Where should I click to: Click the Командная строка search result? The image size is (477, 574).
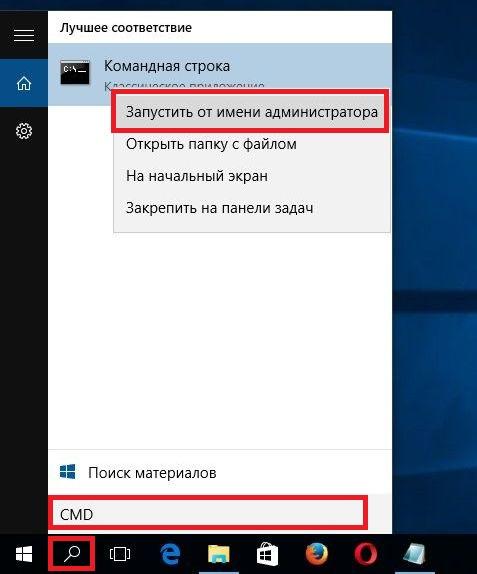[x=167, y=66]
